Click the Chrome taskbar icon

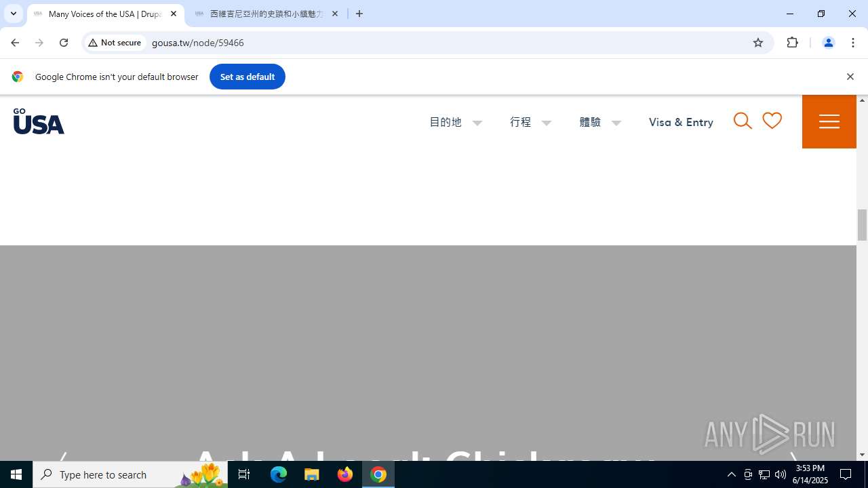click(378, 474)
